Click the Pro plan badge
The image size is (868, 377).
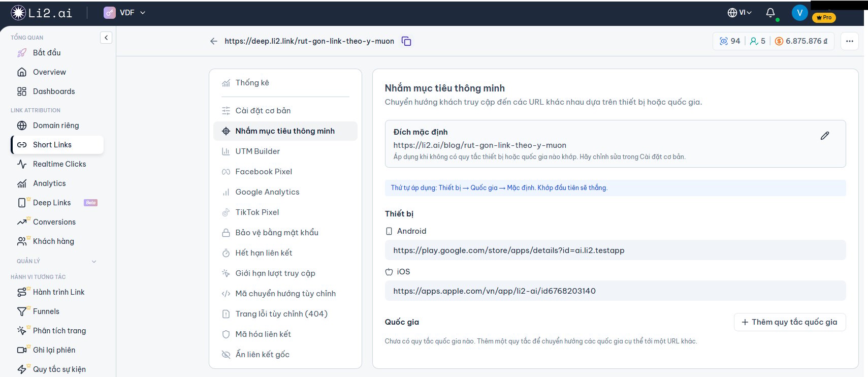(x=824, y=17)
